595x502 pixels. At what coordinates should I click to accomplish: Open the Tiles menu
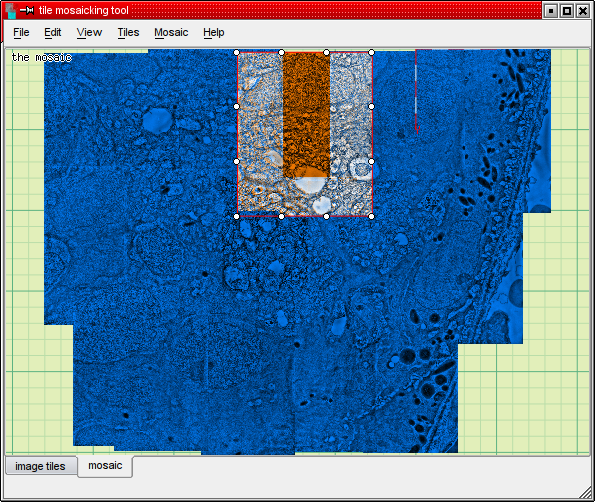(128, 33)
